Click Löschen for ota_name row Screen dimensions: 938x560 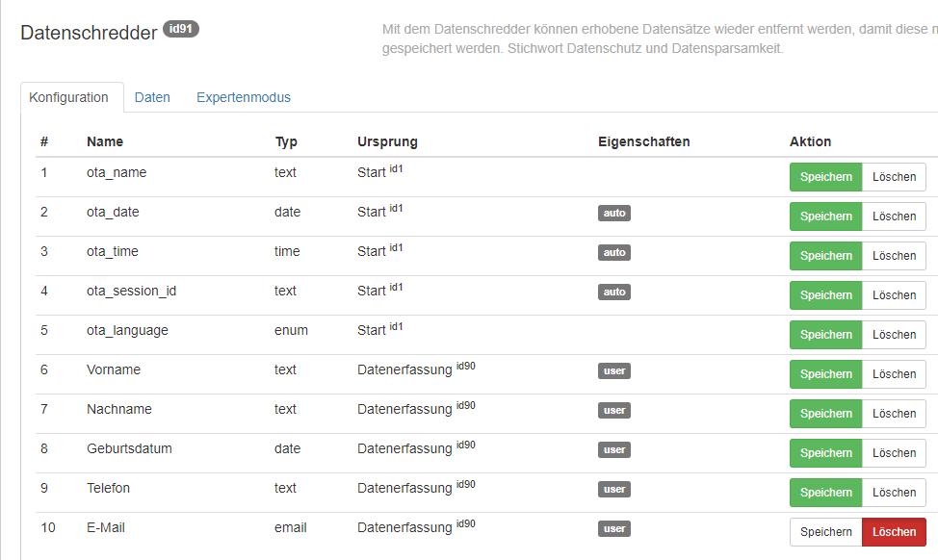(894, 177)
